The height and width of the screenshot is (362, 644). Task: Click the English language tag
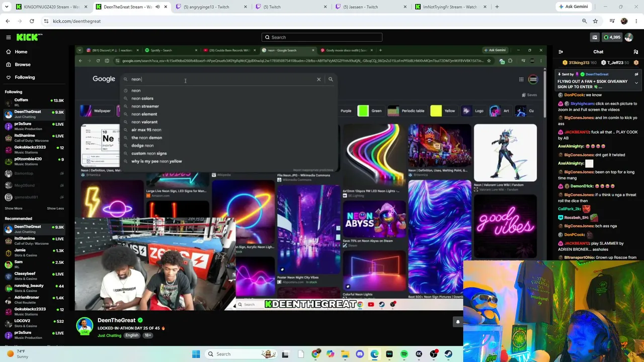coord(132,335)
